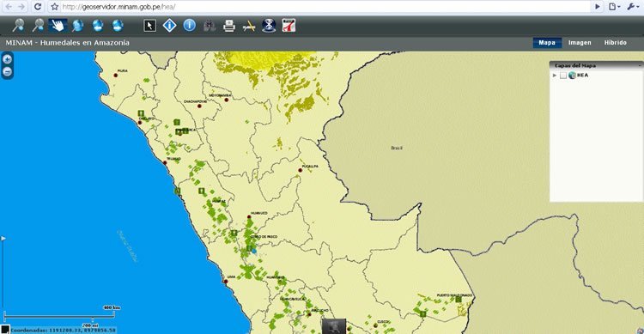Switch to Híbrido map view
This screenshot has height=334, width=644.
(616, 42)
